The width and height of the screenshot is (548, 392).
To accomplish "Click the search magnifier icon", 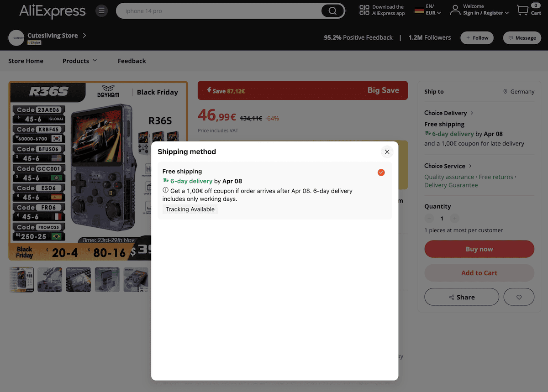I will 332,10.
